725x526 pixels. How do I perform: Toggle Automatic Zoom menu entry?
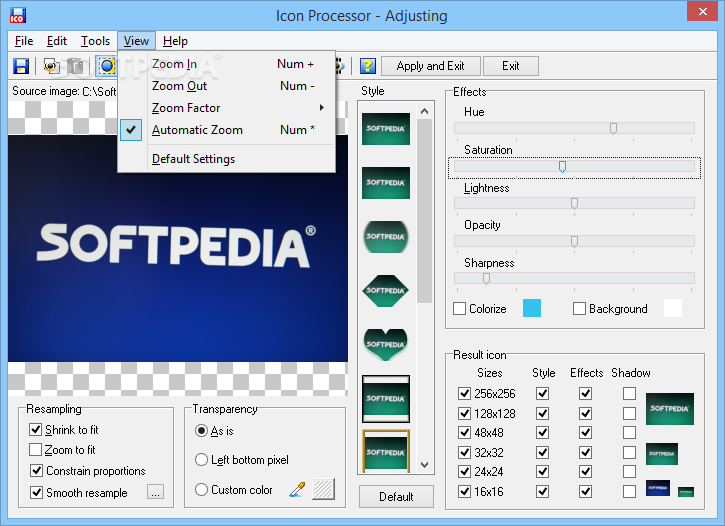(x=227, y=130)
